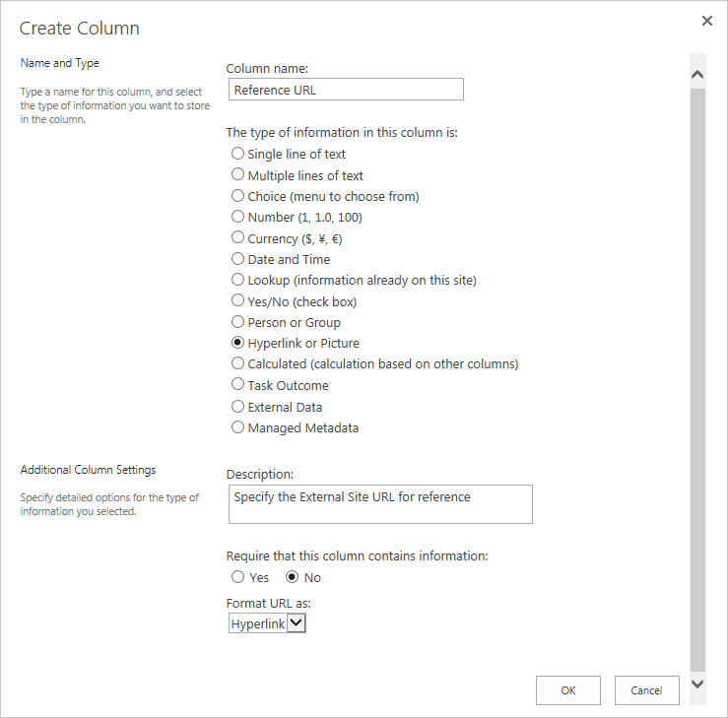The height and width of the screenshot is (718, 728).
Task: Click the scrollbar down arrow
Action: pyautogui.click(x=697, y=684)
